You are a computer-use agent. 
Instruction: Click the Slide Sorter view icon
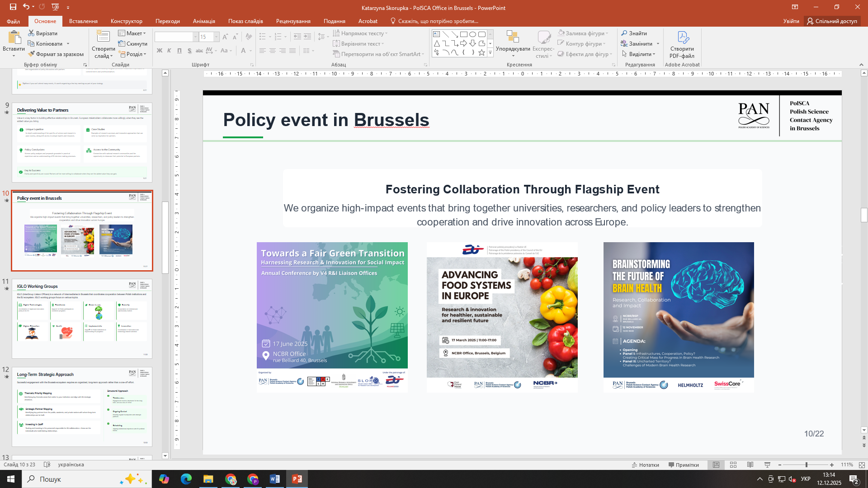pos(733,465)
